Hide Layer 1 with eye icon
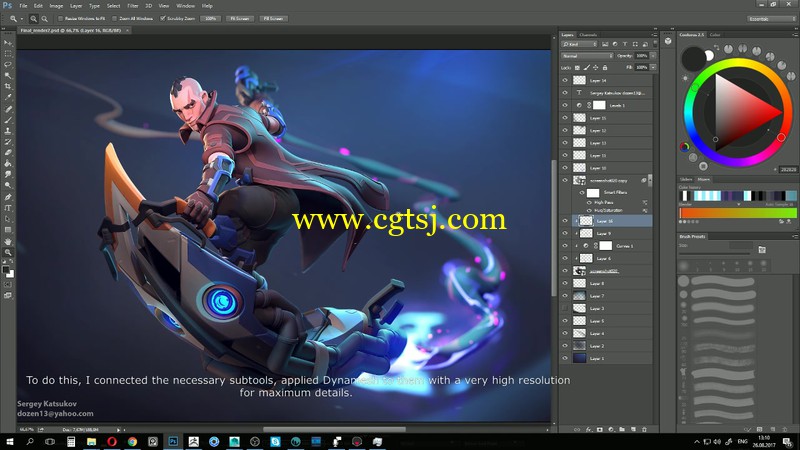This screenshot has width=800, height=450. (x=565, y=358)
